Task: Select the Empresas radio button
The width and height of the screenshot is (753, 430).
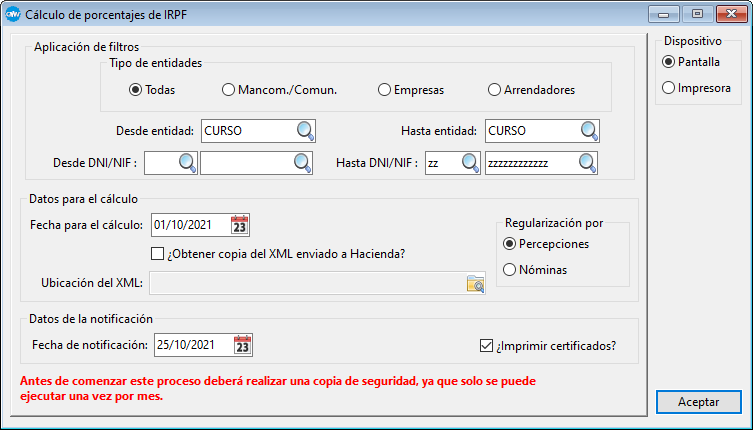Action: coord(385,90)
